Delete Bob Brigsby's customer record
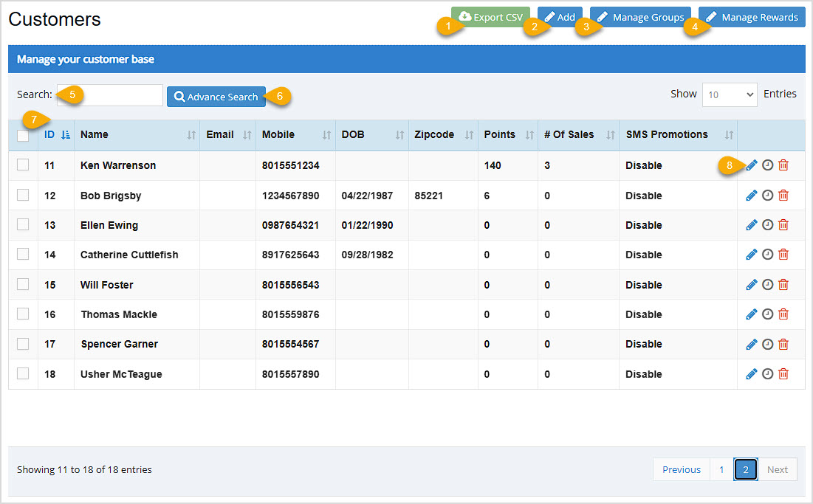This screenshot has height=504, width=813. 783,195
